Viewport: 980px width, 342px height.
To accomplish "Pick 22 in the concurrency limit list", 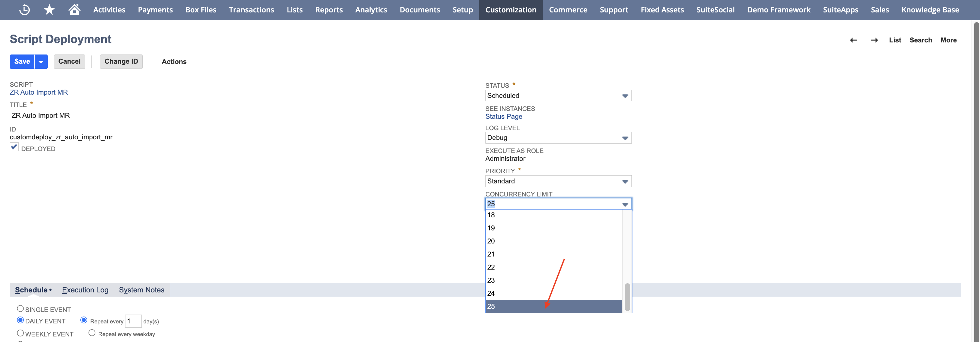I will pyautogui.click(x=554, y=267).
